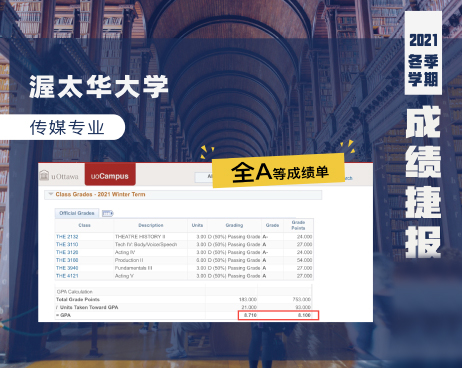The height and width of the screenshot is (368, 462).
Task: Click the 8.710 term GPA value
Action: point(250,315)
